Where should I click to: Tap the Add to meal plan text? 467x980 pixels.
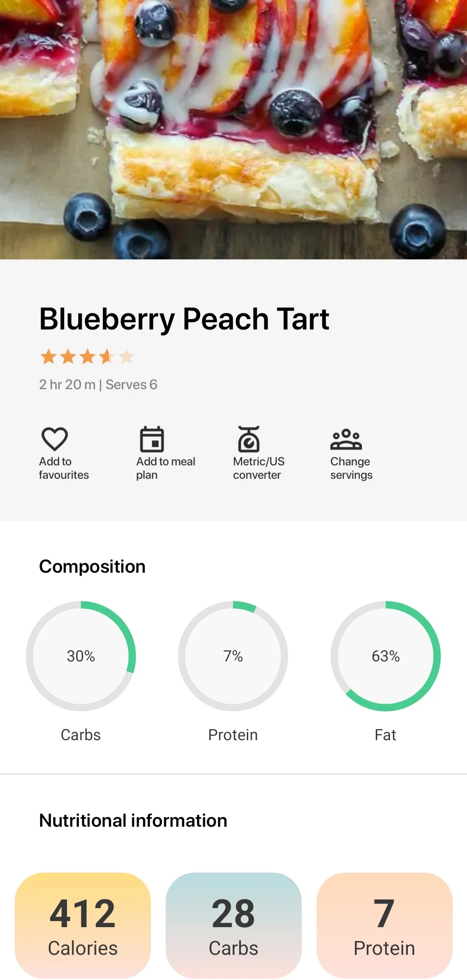166,468
